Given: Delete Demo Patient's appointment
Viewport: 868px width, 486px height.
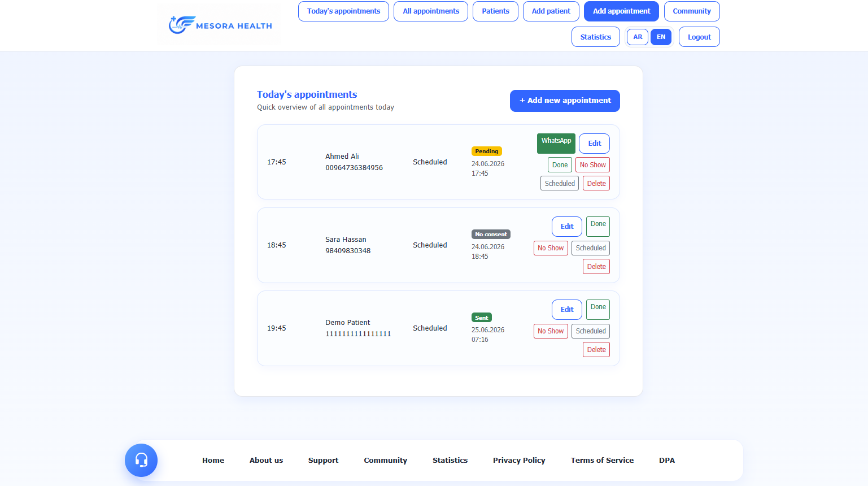Looking at the screenshot, I should pyautogui.click(x=596, y=350).
